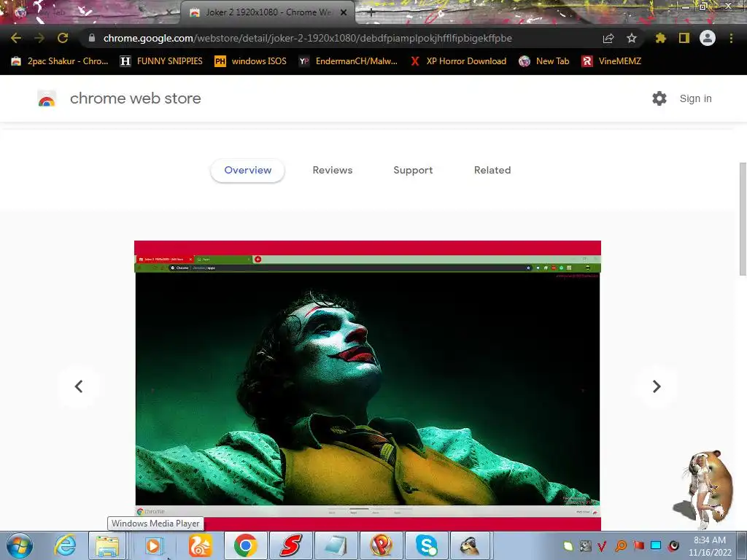Switch to the Related tab
Screen dimensions: 747x560
coord(492,171)
